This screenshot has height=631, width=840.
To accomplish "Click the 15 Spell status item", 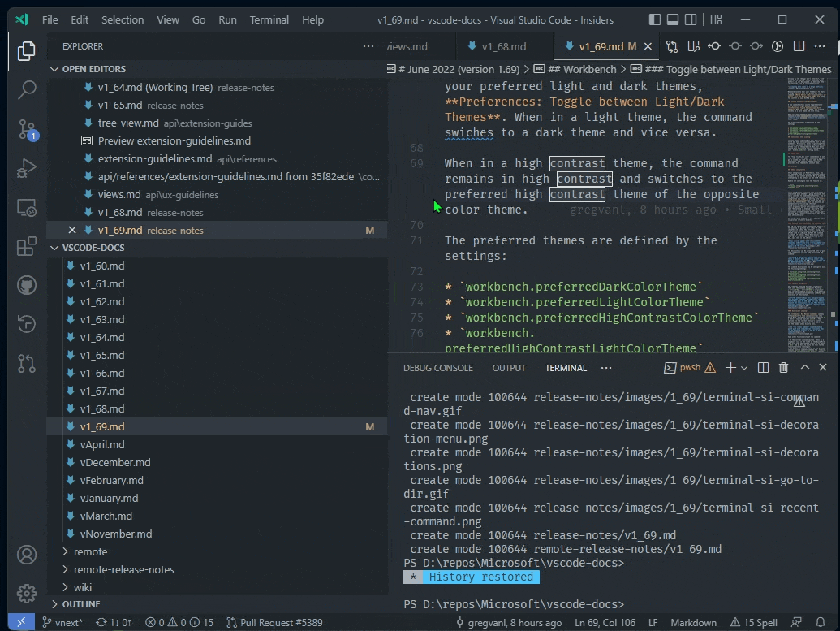I will coord(754,622).
